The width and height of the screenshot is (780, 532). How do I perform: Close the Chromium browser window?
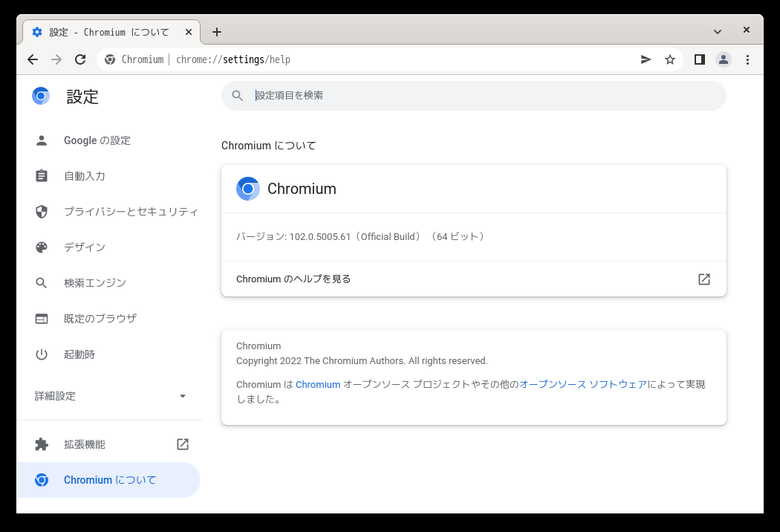pyautogui.click(x=746, y=30)
